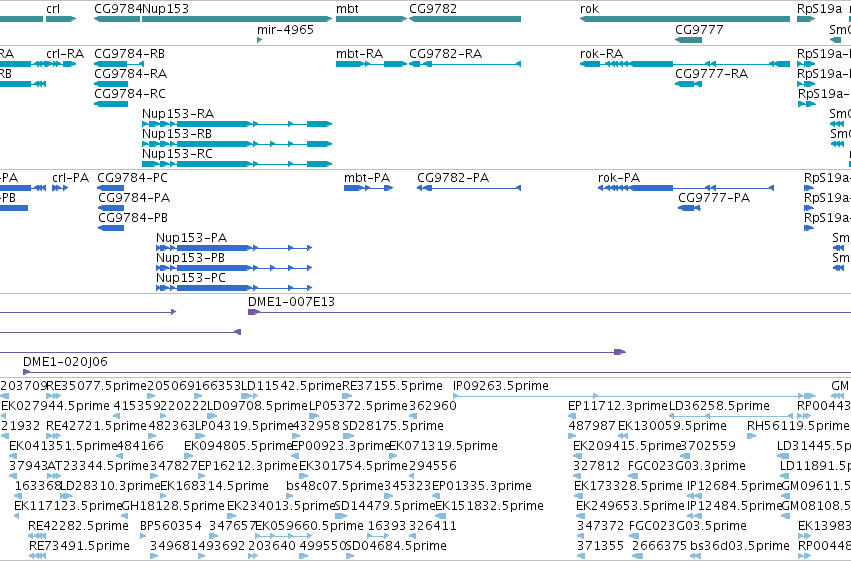The width and height of the screenshot is (851, 561).
Task: Select the mbt gene bar in top track
Action: (371, 19)
